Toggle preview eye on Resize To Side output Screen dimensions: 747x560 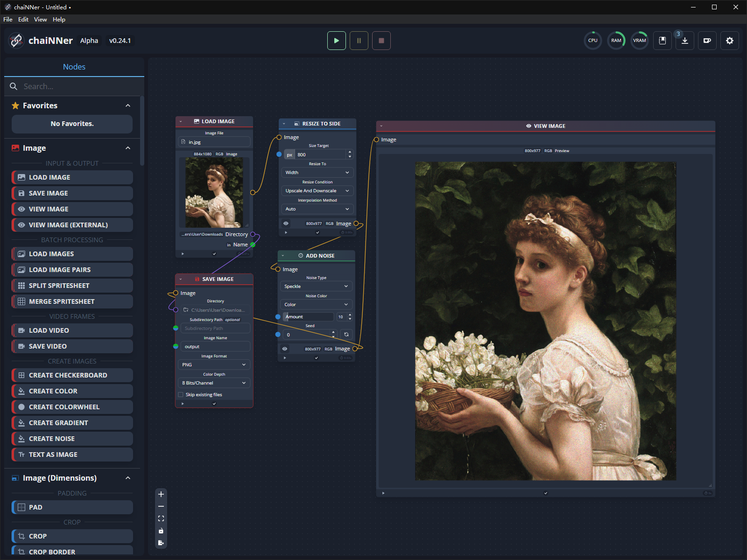286,224
